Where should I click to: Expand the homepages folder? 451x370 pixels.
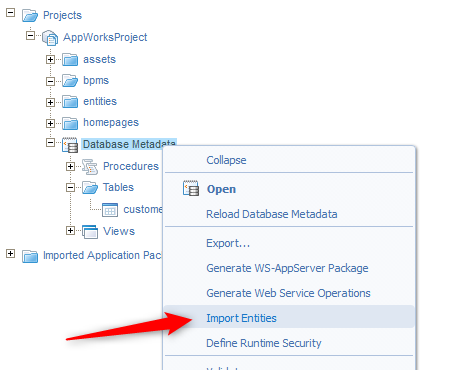click(50, 124)
